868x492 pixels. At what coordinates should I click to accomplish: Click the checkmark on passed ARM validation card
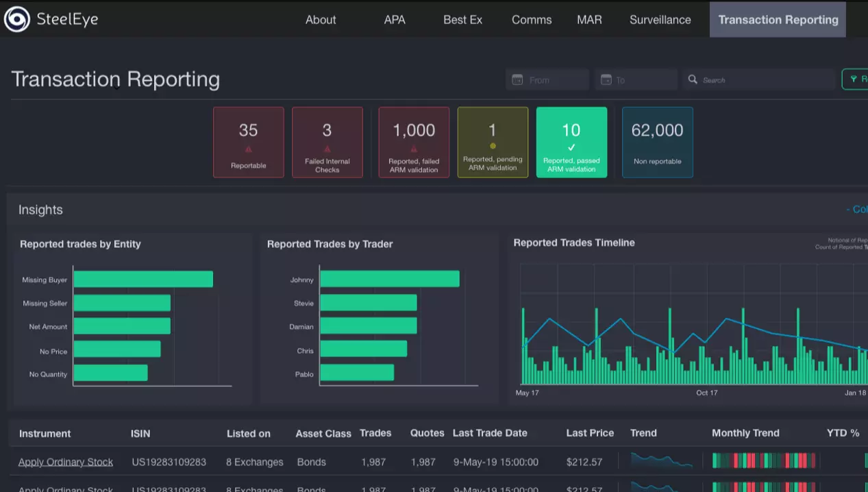tap(571, 147)
